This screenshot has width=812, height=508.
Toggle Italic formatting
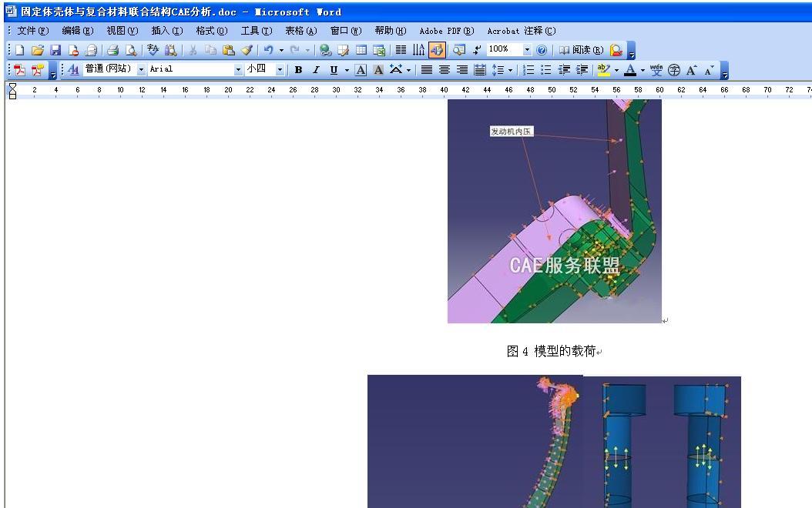(x=316, y=70)
